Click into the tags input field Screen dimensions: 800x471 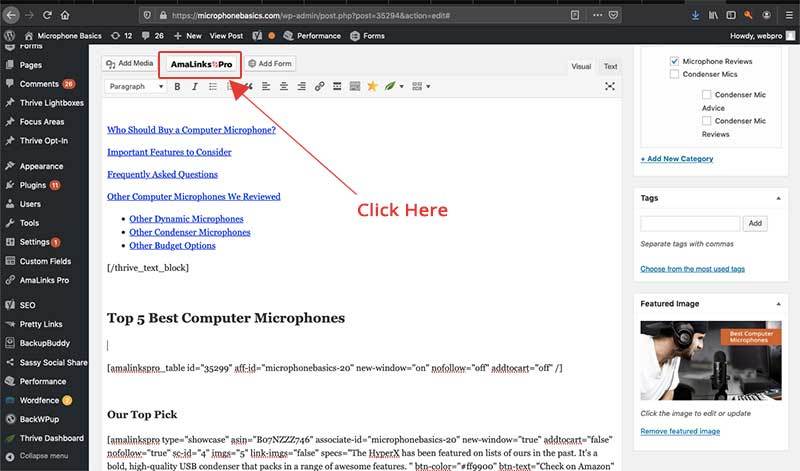click(x=690, y=224)
